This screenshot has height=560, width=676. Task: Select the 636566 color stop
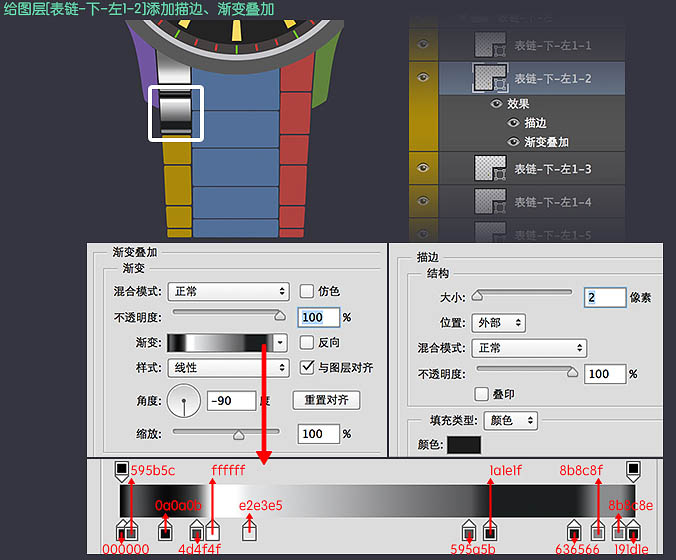click(574, 531)
